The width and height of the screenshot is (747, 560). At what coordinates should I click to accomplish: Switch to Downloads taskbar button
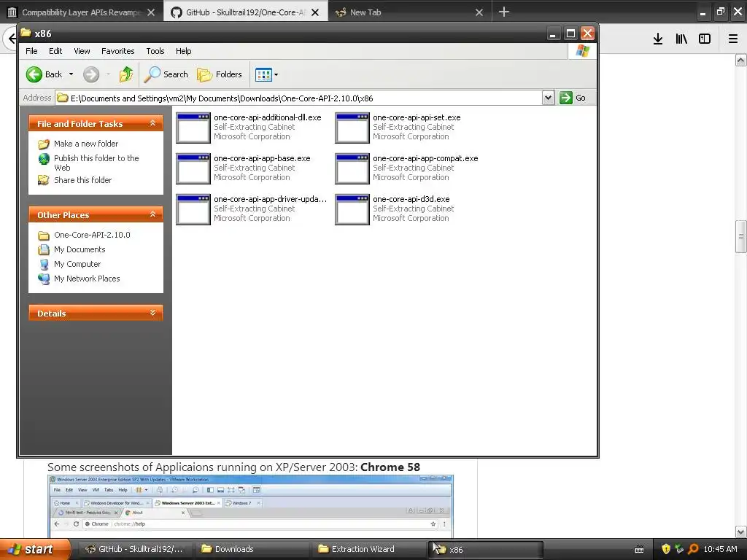(253, 550)
